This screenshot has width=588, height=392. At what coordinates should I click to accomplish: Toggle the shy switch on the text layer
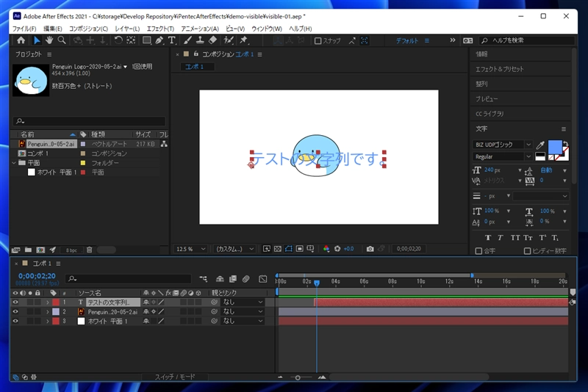point(146,302)
